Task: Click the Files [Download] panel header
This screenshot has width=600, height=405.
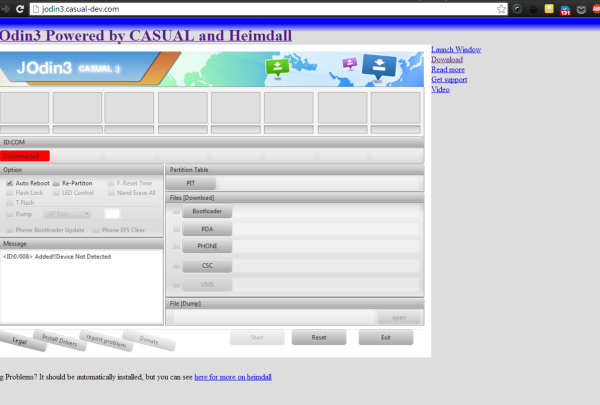Action: 295,198
